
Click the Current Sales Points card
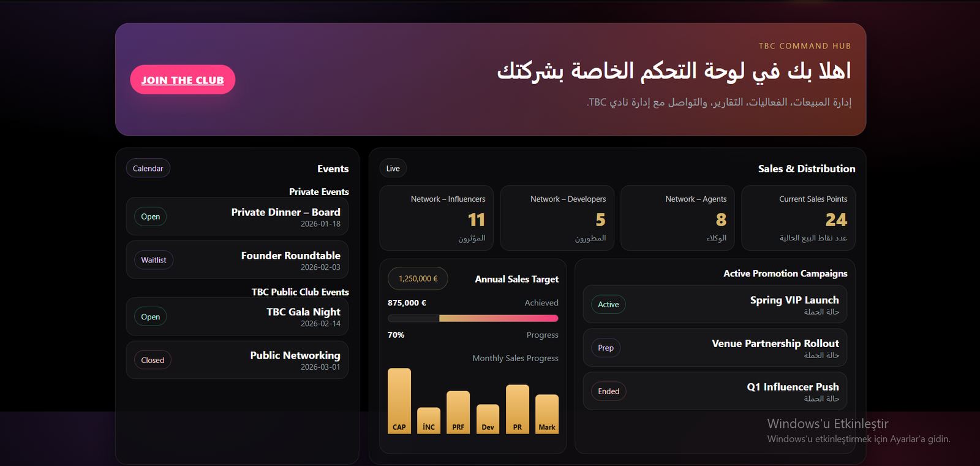[x=798, y=218]
